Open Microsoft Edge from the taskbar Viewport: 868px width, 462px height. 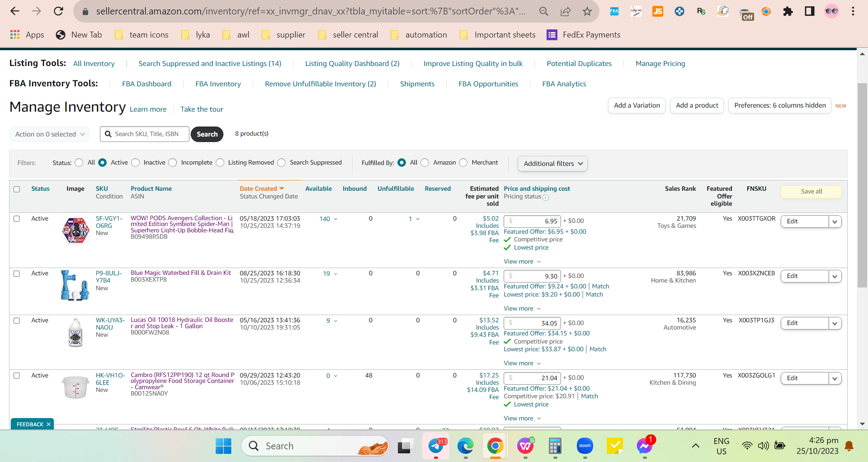pyautogui.click(x=465, y=446)
